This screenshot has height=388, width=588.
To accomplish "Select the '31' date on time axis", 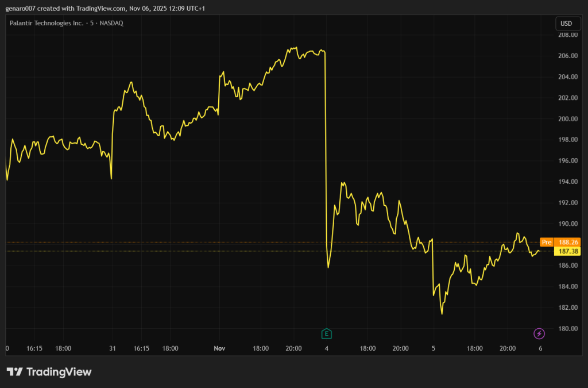I will click(113, 348).
